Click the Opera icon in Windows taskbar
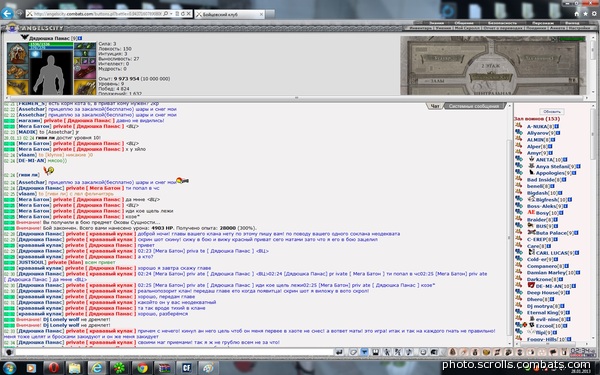Screen dimensions: 600x375 tap(53, 368)
